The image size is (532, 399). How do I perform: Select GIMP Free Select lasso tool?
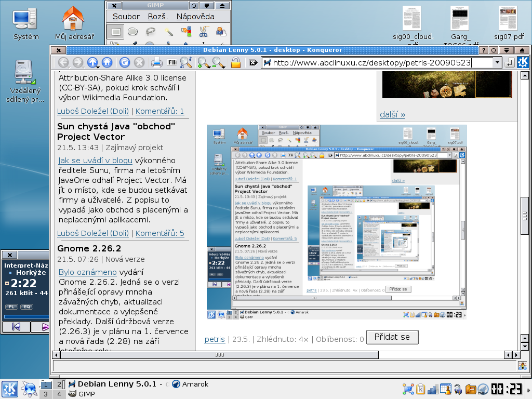150,32
